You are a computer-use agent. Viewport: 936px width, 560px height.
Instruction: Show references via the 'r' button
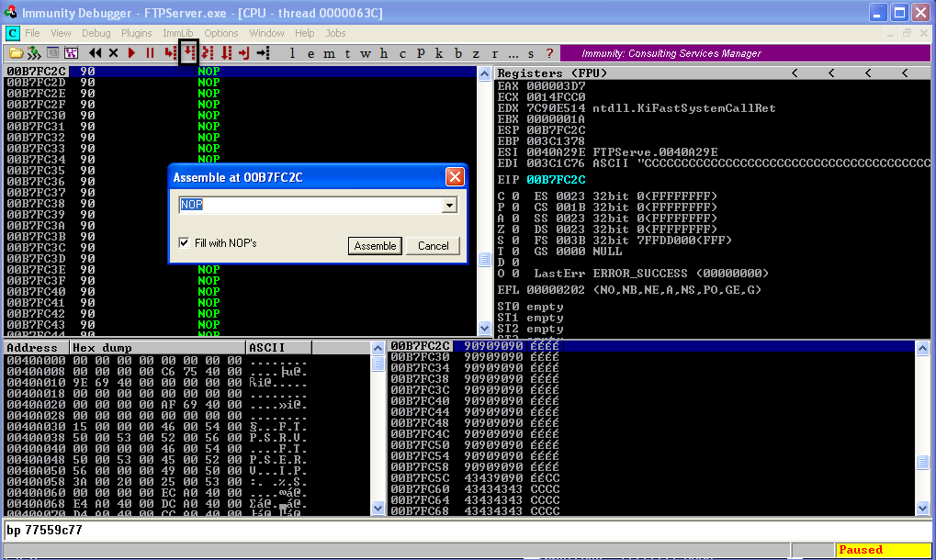tap(495, 53)
